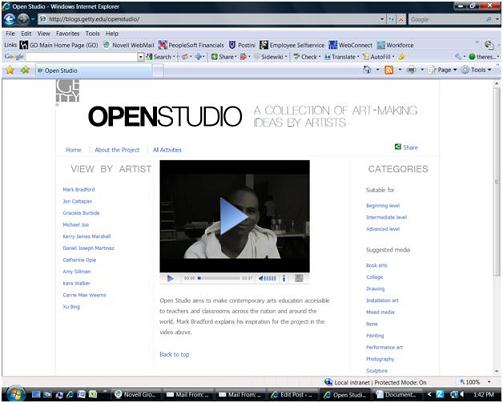Click the RSS feeds orange icon
This screenshot has height=403, width=503.
(x=389, y=70)
